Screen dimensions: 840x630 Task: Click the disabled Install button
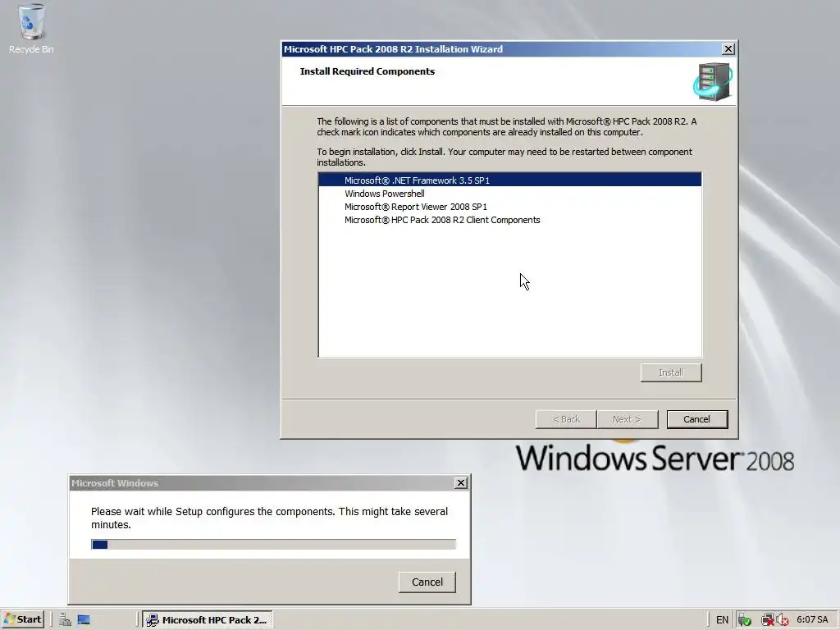tap(671, 373)
